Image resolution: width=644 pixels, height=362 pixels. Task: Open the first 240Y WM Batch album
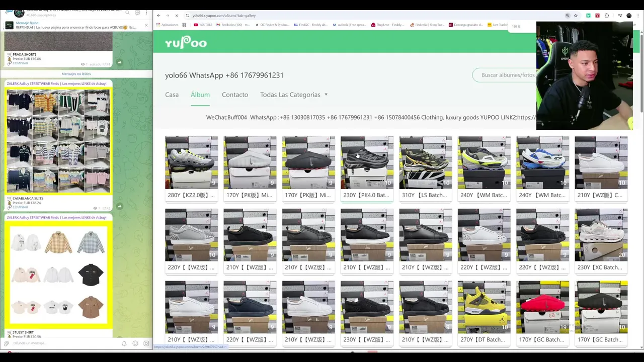coord(484,168)
